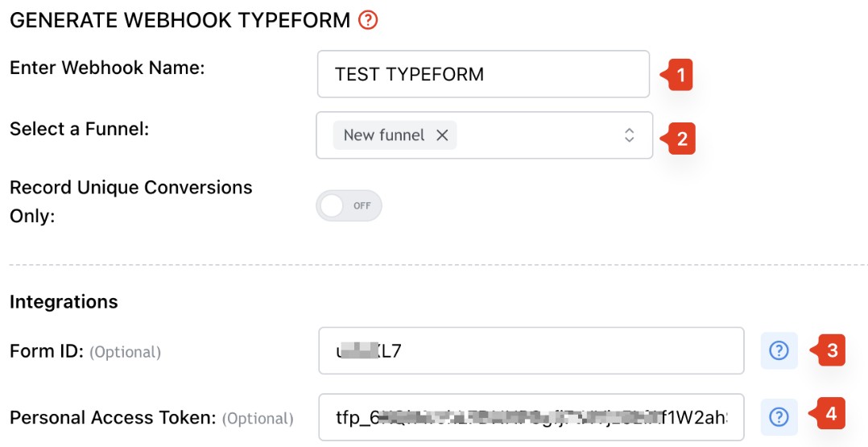Expand the Select a Funnel dropdown arrows
Viewport: 868px width, 447px height.
pos(629,135)
